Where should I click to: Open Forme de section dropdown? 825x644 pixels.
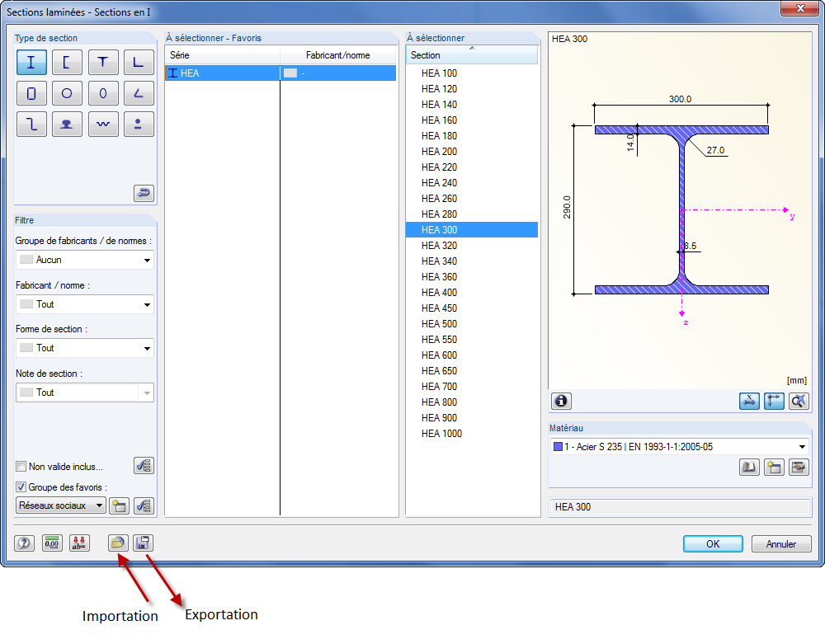click(85, 348)
